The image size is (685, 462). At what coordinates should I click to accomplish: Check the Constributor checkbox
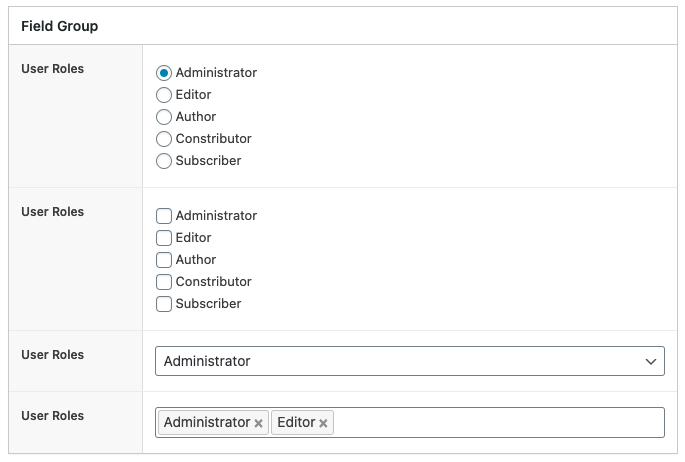[164, 282]
